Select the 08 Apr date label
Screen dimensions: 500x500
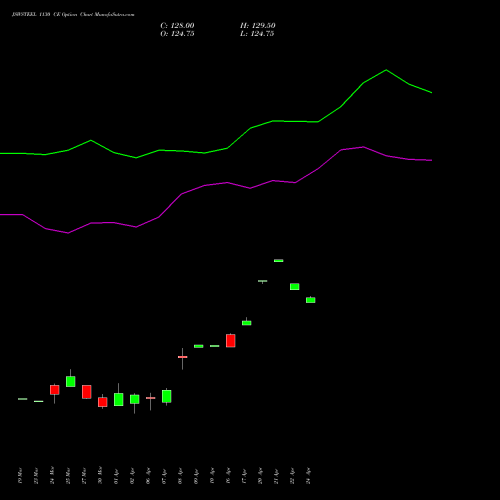(x=180, y=476)
